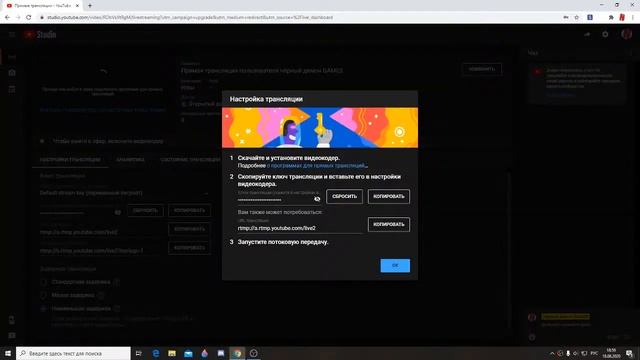Click help icon next to Наименьшая задержка
640x360 pixels.
click(117, 309)
